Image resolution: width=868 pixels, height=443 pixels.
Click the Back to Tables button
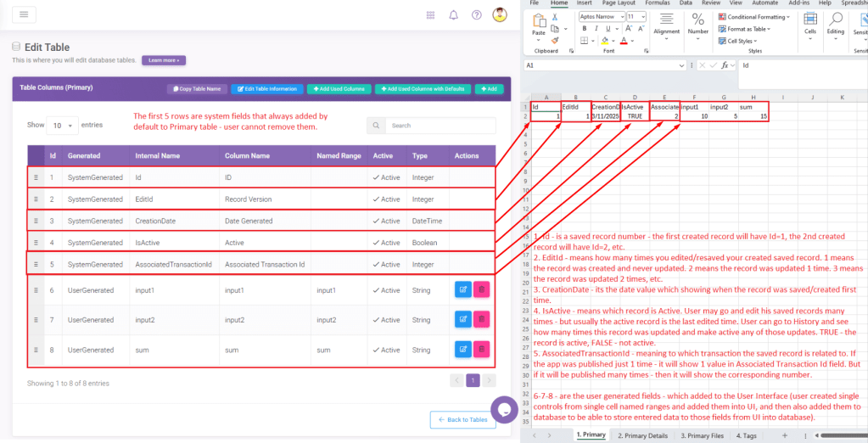coord(462,420)
